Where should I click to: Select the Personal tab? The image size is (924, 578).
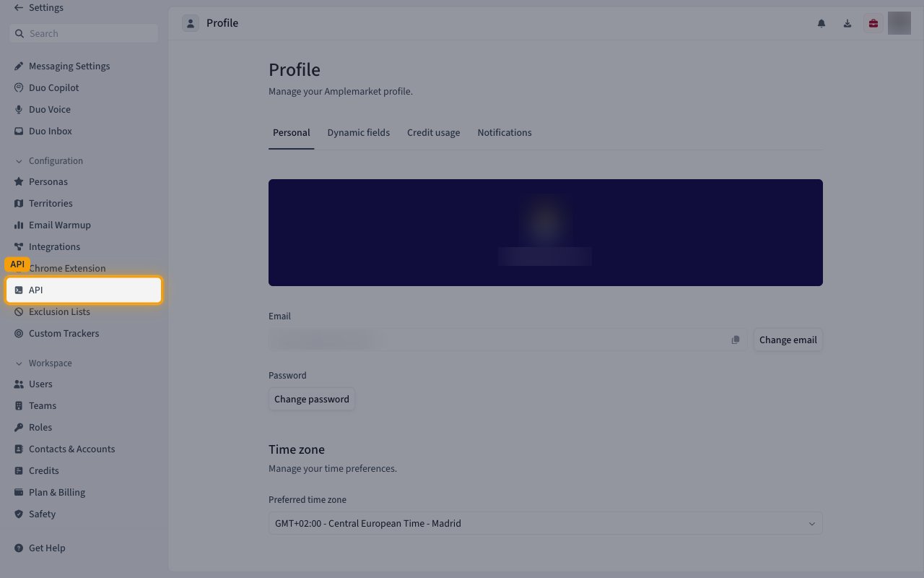291,133
